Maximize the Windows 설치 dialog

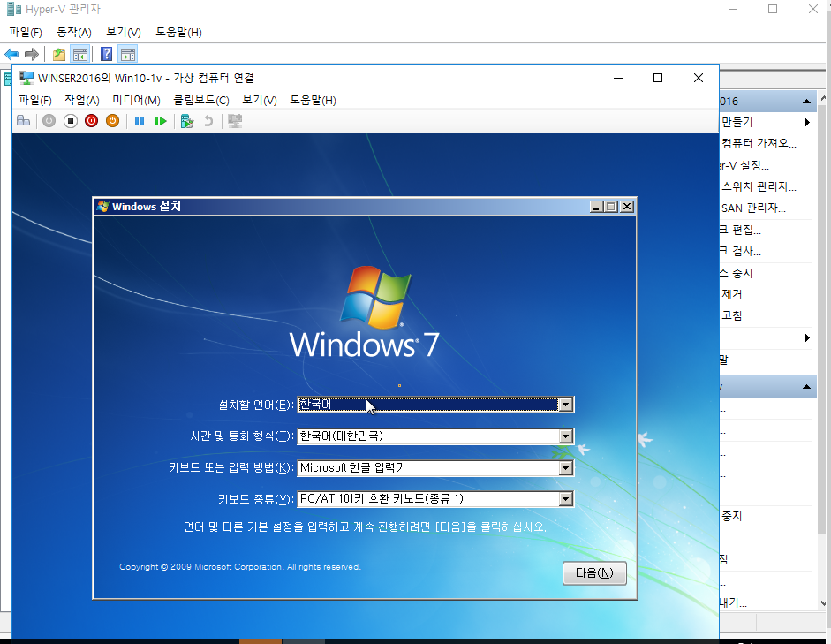(x=611, y=207)
